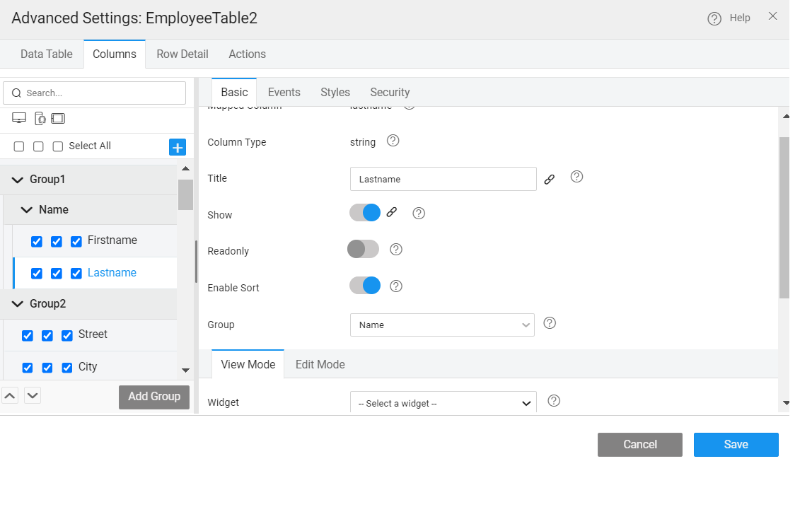Open the Edit Mode tab
812x507 pixels.
pyautogui.click(x=320, y=365)
